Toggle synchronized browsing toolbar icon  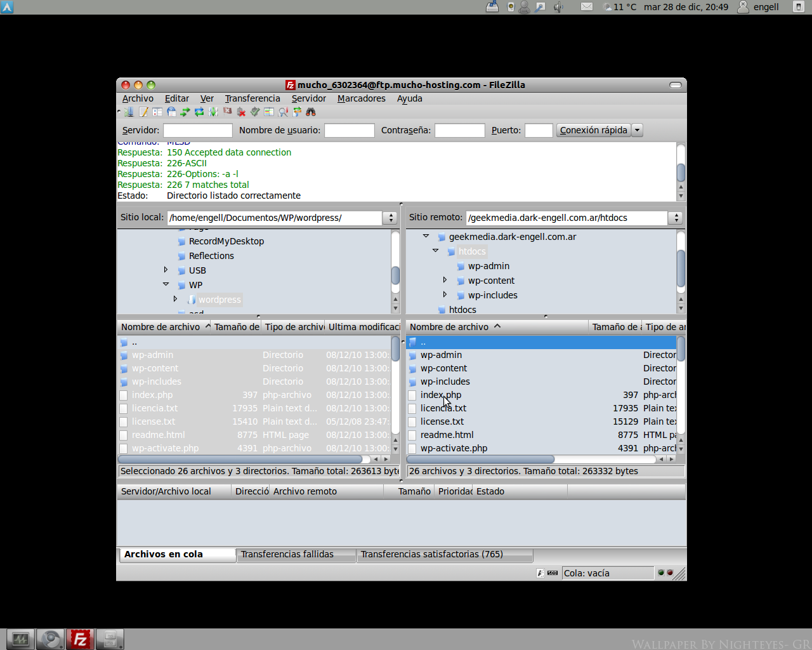point(297,112)
